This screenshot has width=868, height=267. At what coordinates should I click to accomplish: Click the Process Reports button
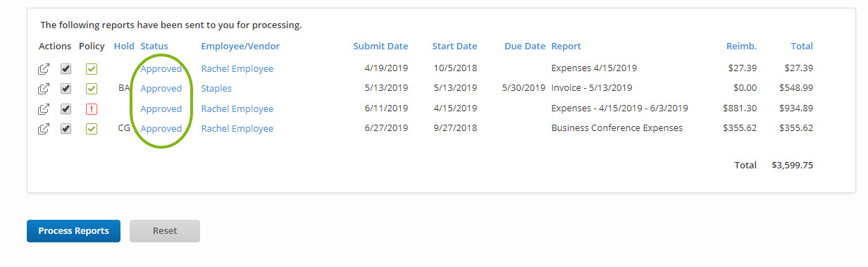pos(73,231)
